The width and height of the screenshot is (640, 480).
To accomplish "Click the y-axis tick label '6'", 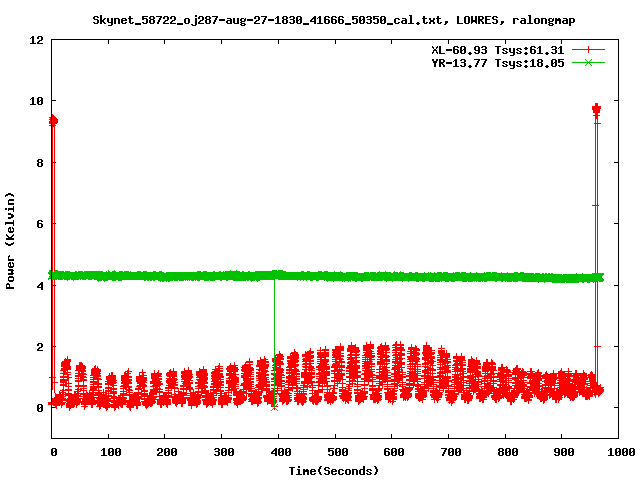I will [x=40, y=224].
